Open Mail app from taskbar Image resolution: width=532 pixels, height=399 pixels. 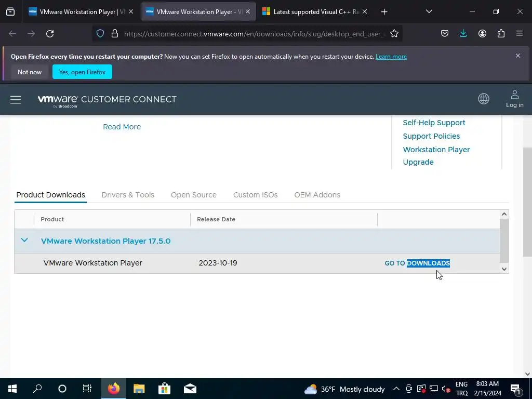190,389
